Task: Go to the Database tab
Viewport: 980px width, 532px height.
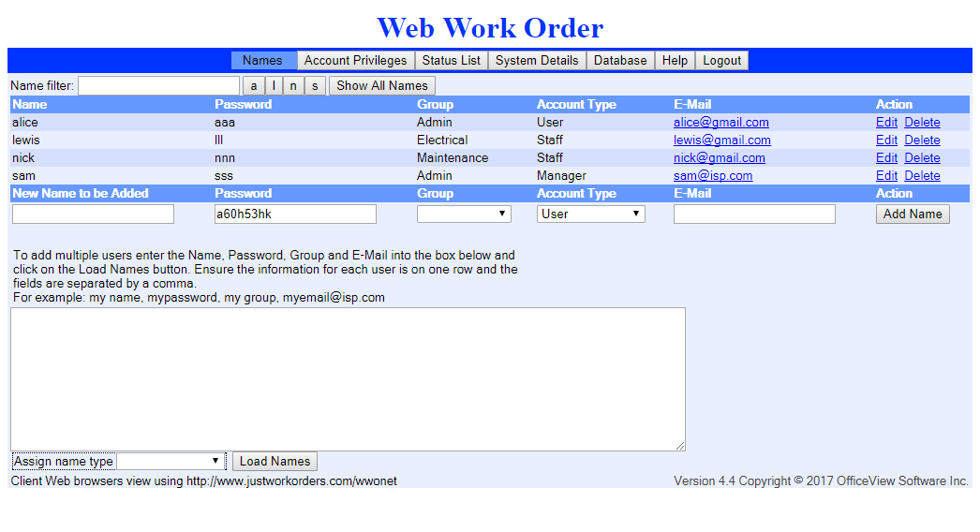Action: click(x=620, y=61)
